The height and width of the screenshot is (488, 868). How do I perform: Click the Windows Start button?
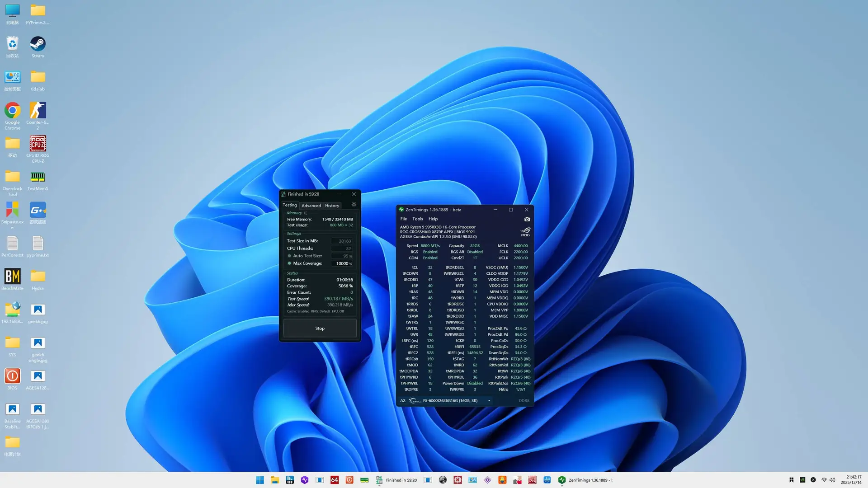[260, 480]
